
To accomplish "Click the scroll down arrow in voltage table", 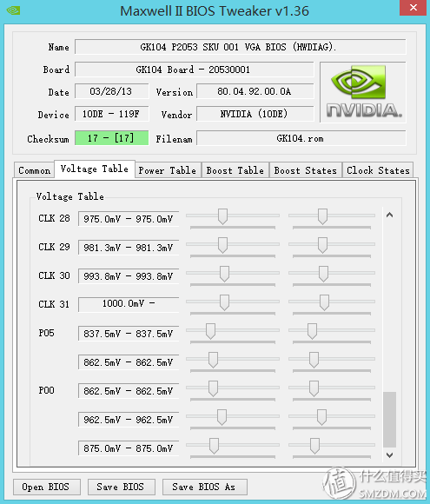I will [389, 455].
